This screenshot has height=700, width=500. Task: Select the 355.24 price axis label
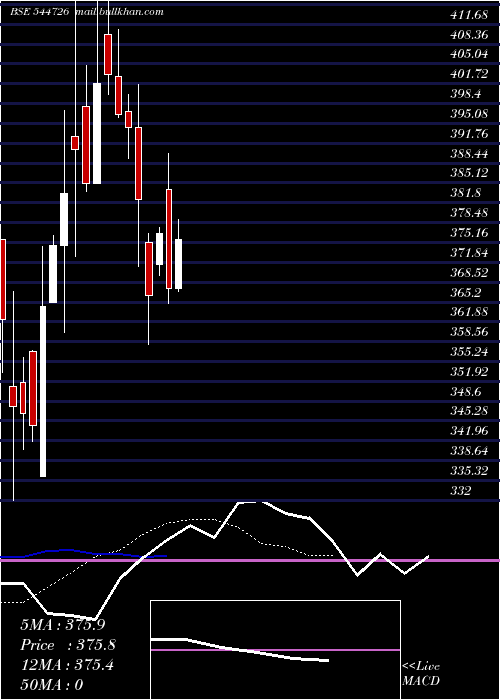(469, 352)
